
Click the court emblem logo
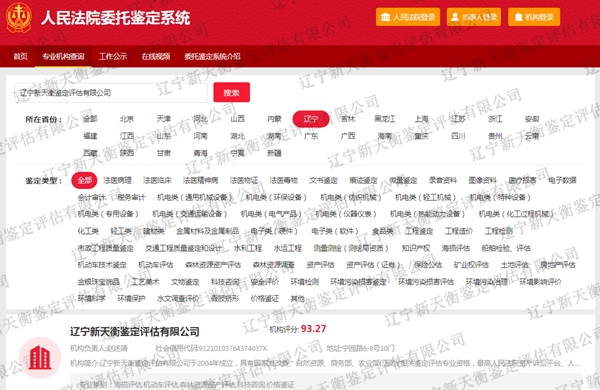[19, 18]
